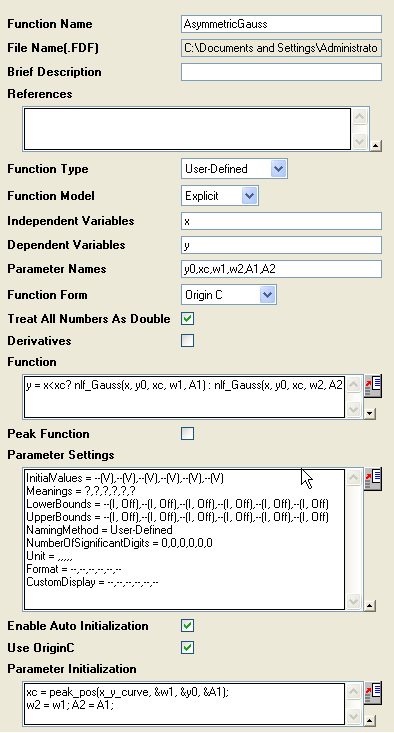Click Function box scrollbar up arrow
This screenshot has width=394, height=733.
pyautogui.click(x=354, y=384)
